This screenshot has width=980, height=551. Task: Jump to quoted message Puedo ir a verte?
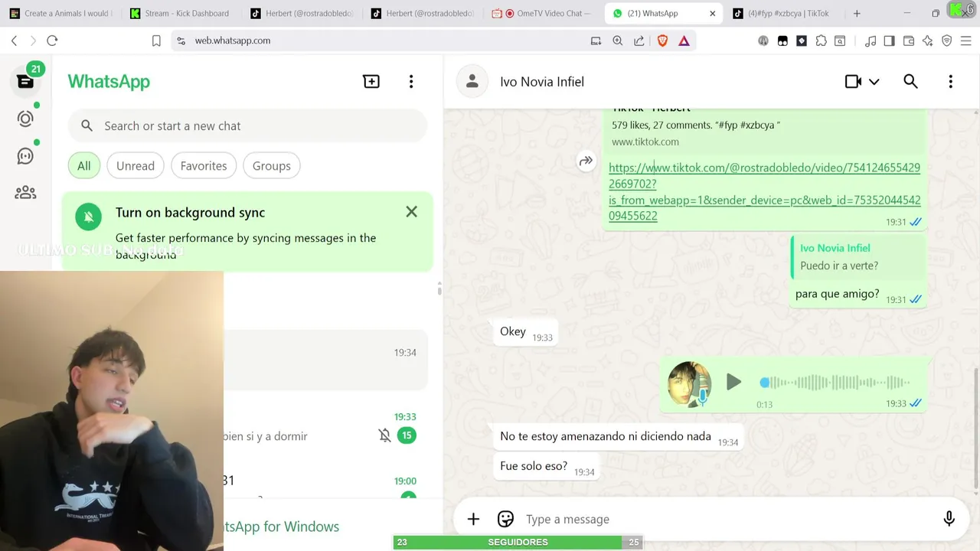(x=857, y=256)
